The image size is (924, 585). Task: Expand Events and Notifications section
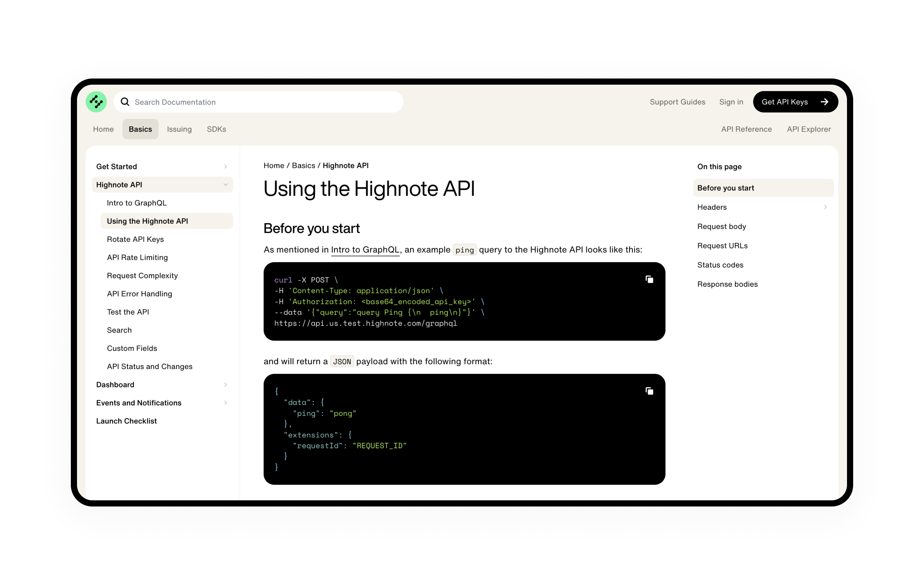[x=225, y=403]
